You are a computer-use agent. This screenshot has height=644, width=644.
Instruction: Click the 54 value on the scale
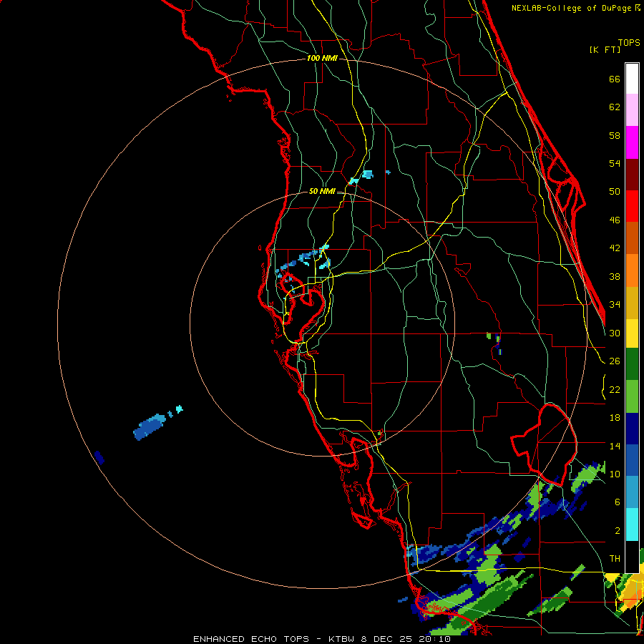[615, 163]
